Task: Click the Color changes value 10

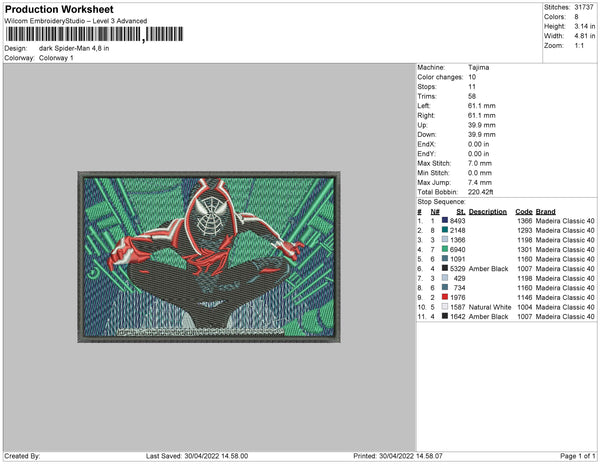Action: coord(472,77)
